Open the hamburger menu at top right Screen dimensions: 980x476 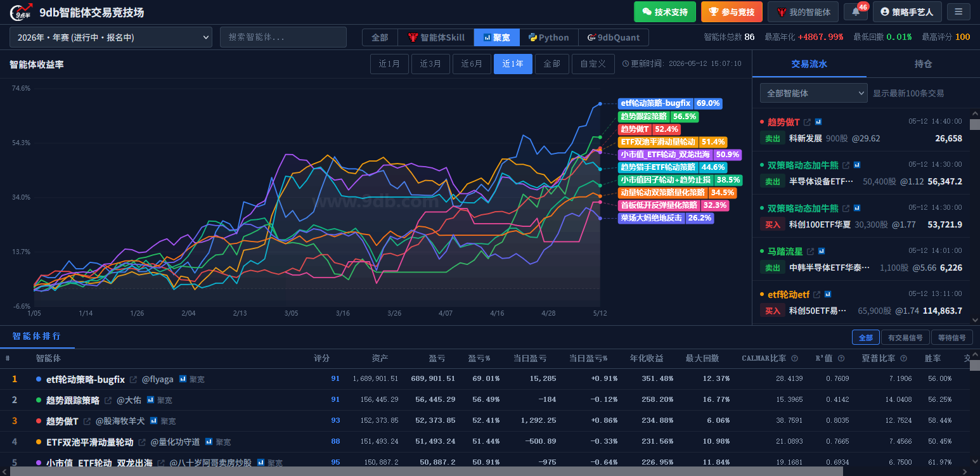958,11
